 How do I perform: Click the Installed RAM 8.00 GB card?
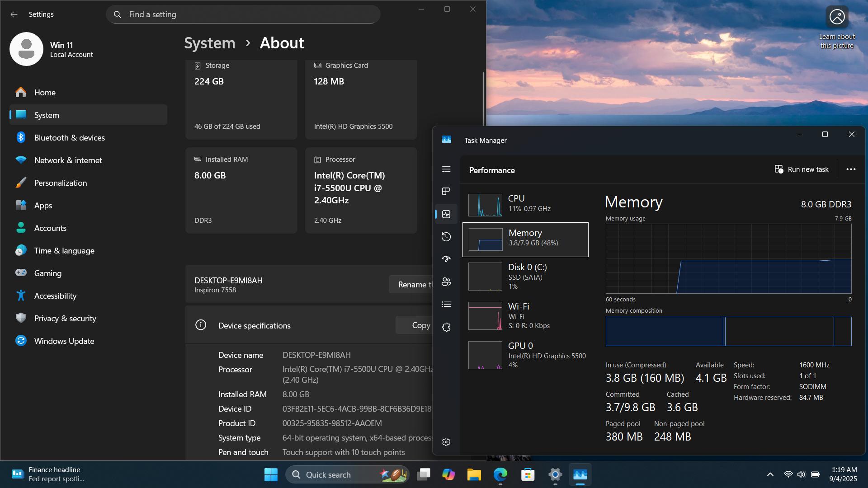pyautogui.click(x=241, y=190)
